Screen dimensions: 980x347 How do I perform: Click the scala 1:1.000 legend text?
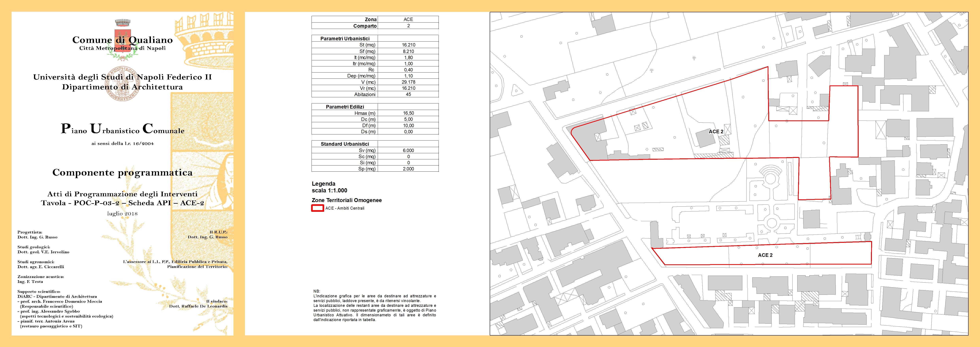(x=329, y=190)
